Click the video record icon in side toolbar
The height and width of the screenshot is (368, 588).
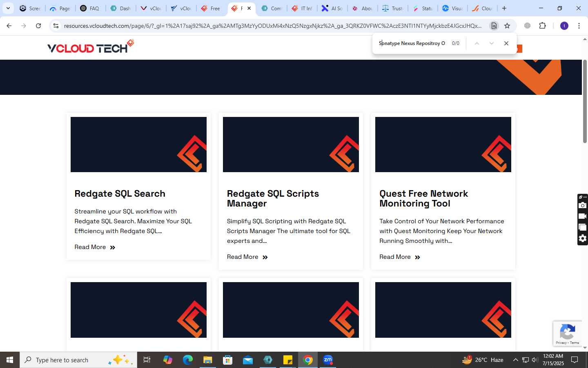point(583,216)
